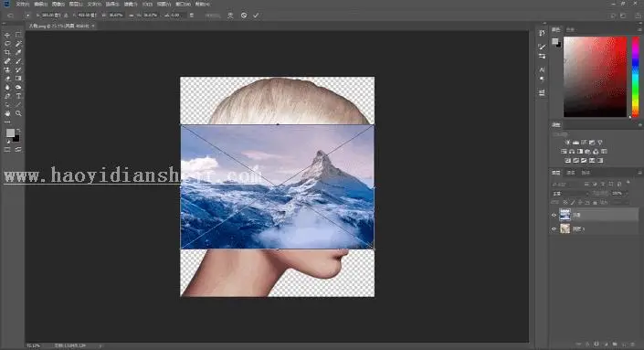Commit the transform with the checkmark
The width and height of the screenshot is (644, 350).
pyautogui.click(x=256, y=16)
